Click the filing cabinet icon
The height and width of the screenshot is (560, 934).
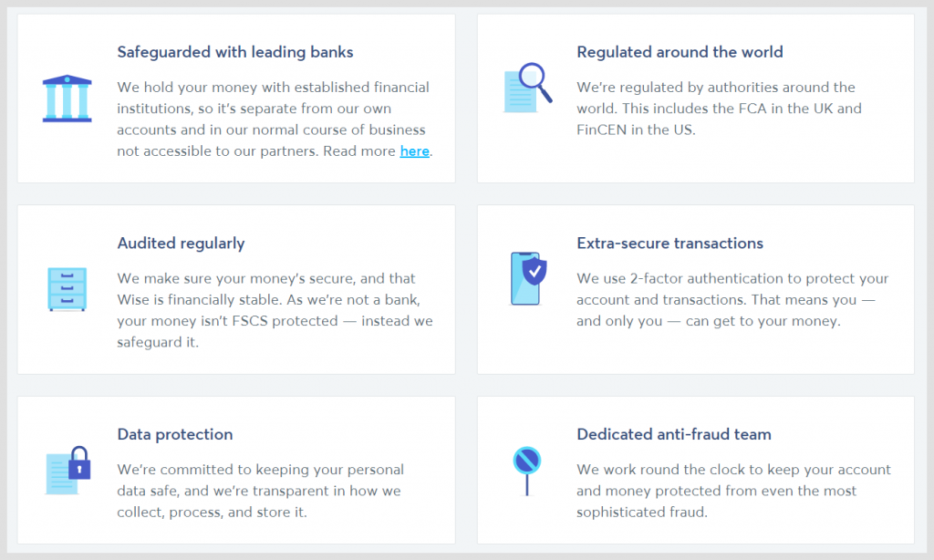(67, 289)
